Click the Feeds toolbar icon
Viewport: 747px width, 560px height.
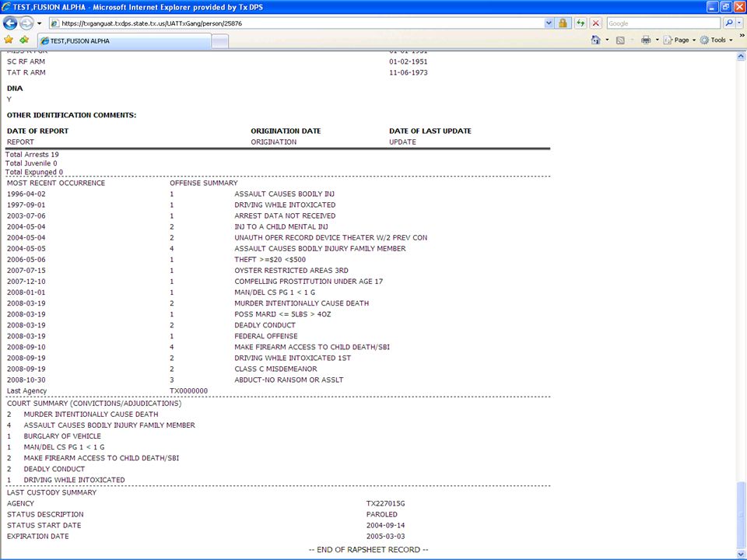(x=620, y=40)
